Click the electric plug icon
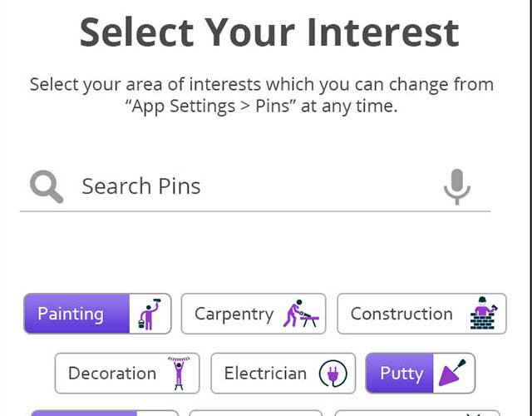The height and width of the screenshot is (416, 532). 333,374
